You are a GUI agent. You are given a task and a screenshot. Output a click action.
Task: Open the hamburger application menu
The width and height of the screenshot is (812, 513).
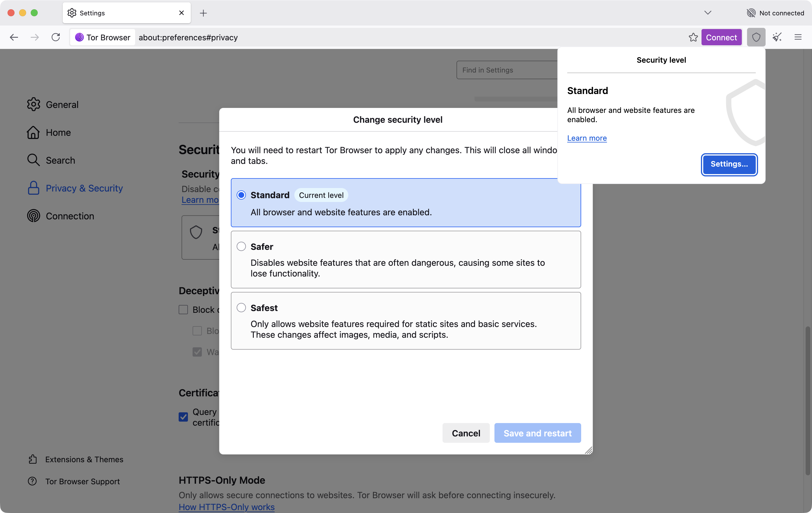pyautogui.click(x=798, y=37)
